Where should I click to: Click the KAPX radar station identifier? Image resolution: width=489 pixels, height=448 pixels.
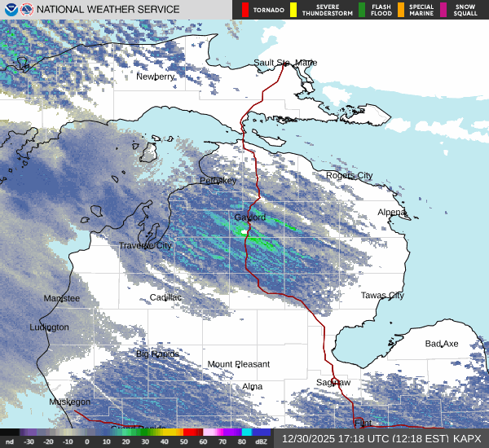467,438
